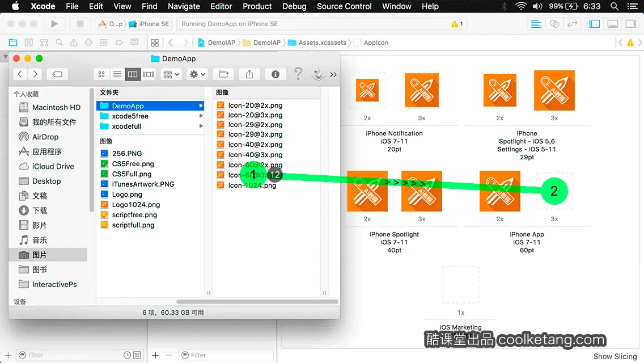644x363 pixels.
Task: Open the Project navigator folder icon
Action: tap(13, 43)
